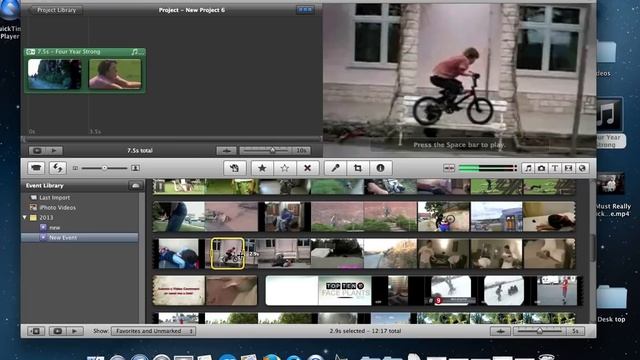Toggle project storyboard or timeline view

click(305, 10)
